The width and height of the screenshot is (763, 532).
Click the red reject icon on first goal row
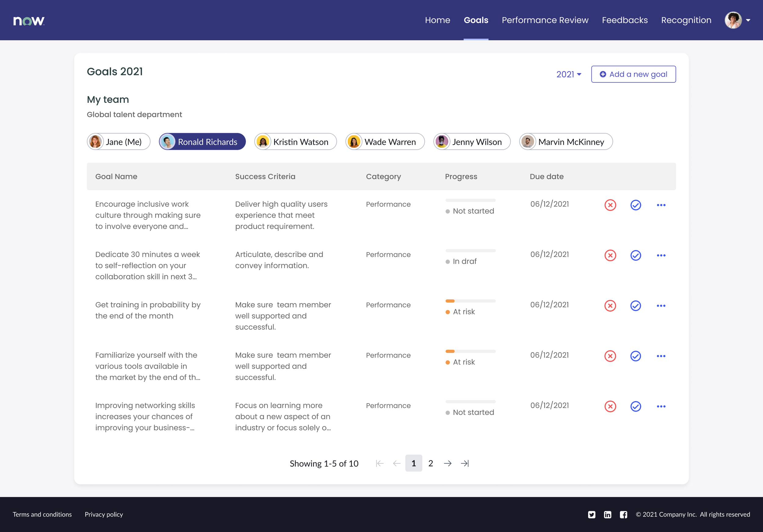click(x=610, y=205)
